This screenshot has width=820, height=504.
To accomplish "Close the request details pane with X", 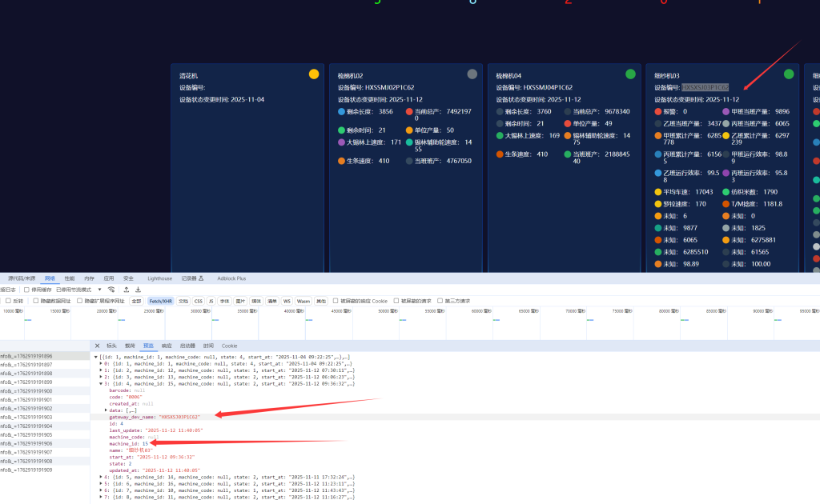I will pos(97,346).
